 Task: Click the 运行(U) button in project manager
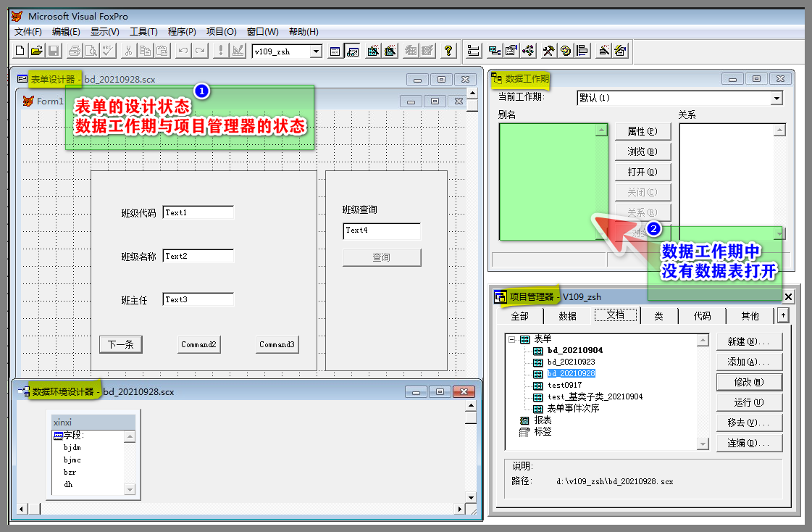point(749,402)
